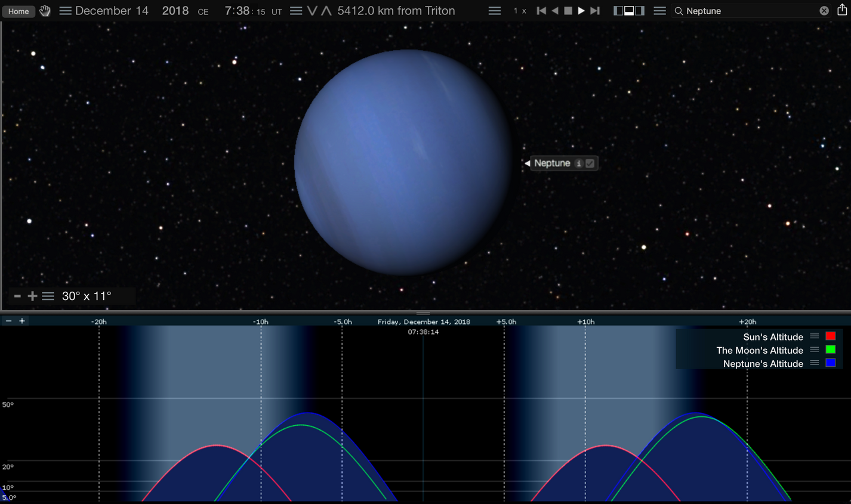This screenshot has height=504, width=851.
Task: Toggle the blue Neptune's Altitude swatch
Action: point(831,364)
